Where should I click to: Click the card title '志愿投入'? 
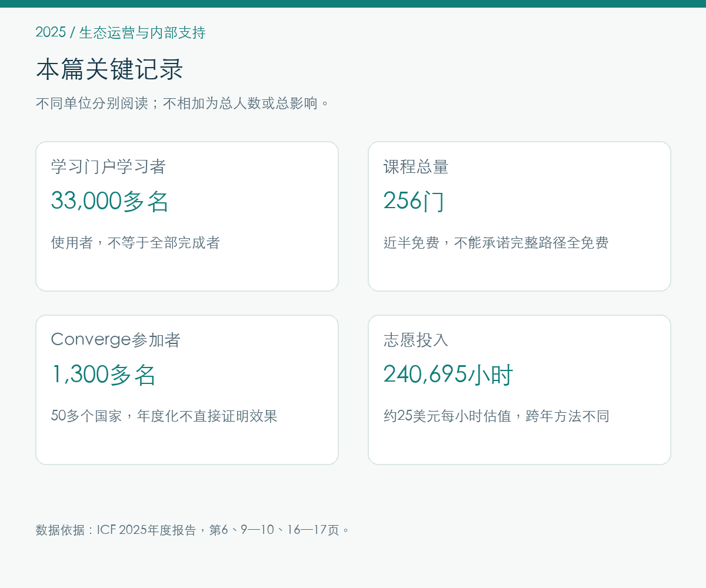click(416, 340)
